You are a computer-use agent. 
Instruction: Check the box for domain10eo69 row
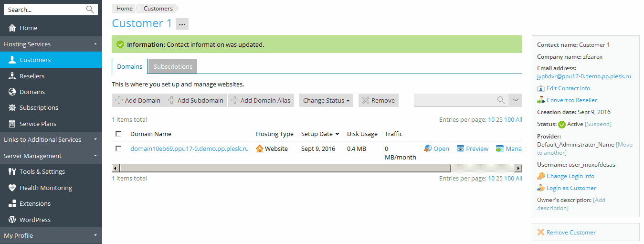coord(118,149)
